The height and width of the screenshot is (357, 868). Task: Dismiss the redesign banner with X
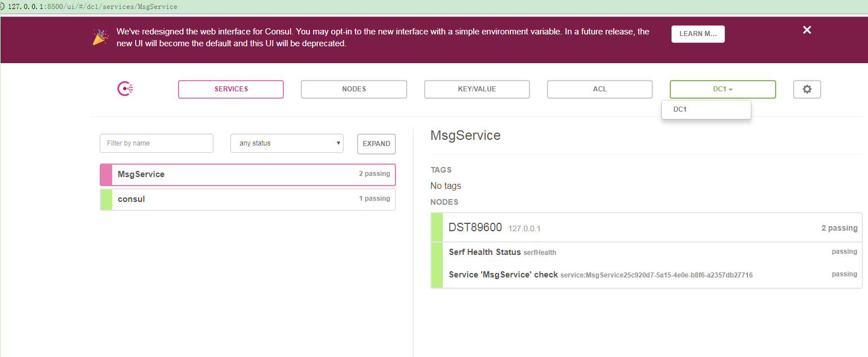point(807,30)
